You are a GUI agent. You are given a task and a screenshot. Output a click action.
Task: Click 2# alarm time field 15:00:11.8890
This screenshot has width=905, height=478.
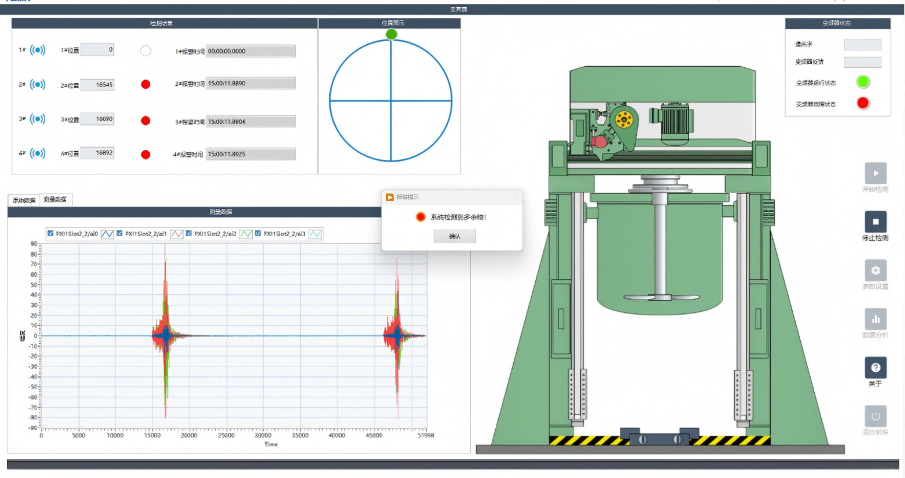click(250, 84)
